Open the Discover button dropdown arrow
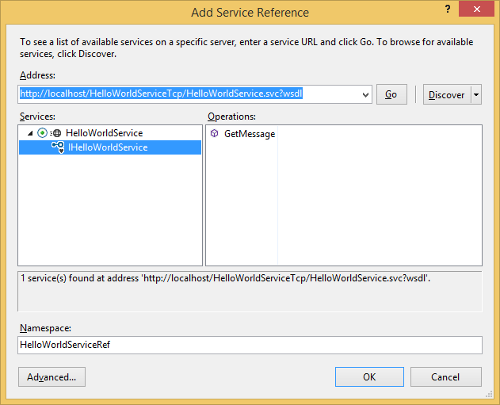Viewport: 500px width, 405px height. point(476,95)
